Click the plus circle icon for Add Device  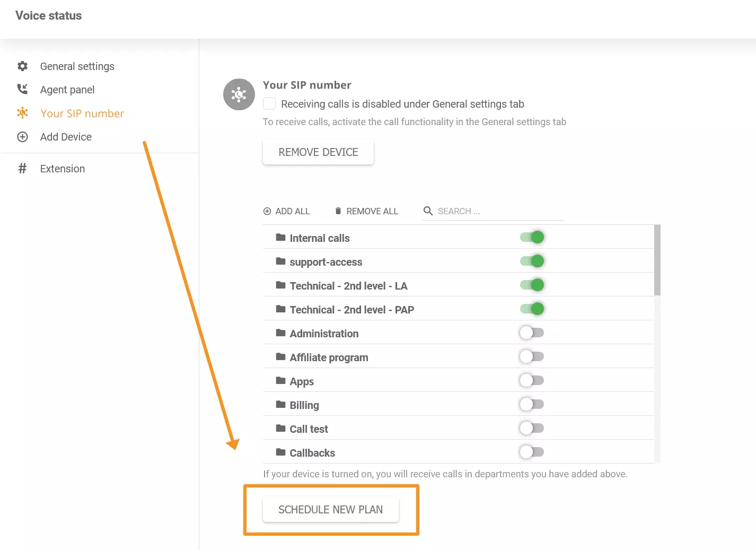tap(22, 136)
